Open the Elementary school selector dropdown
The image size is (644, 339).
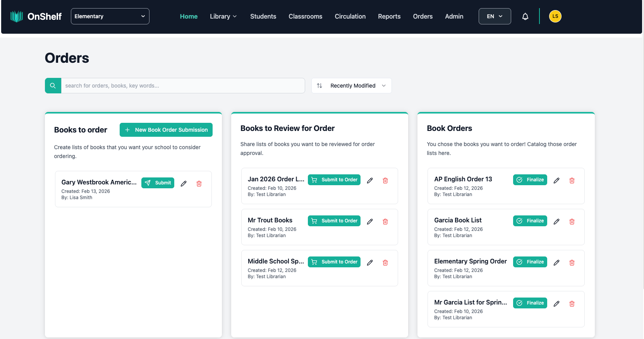(110, 16)
